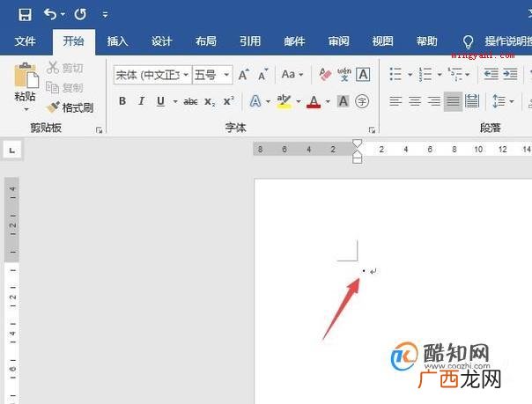Screen dimensions: 532x404
Task: Click the Line and Paragraph Spacing icon
Action: pos(499,101)
